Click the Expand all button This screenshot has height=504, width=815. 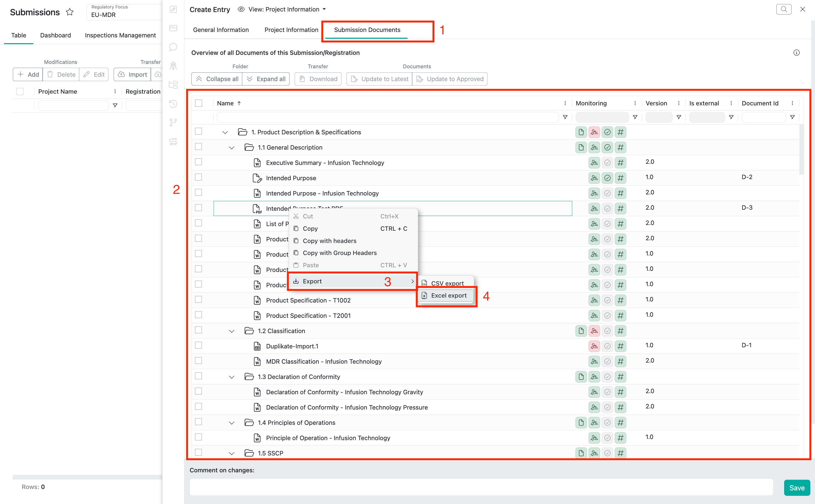(x=266, y=79)
